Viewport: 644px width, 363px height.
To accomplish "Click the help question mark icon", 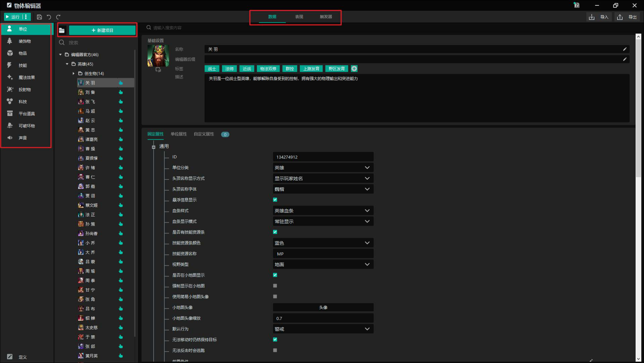I will (577, 5).
